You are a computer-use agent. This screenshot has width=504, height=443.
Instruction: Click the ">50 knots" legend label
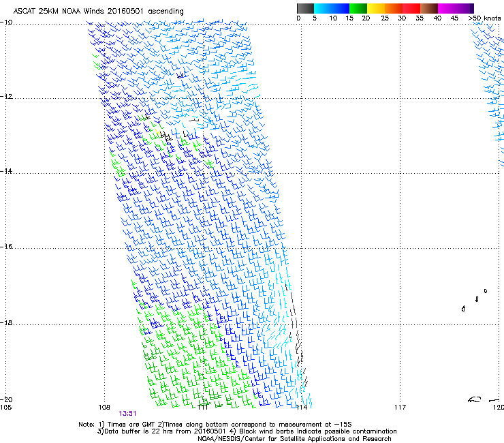(x=484, y=18)
